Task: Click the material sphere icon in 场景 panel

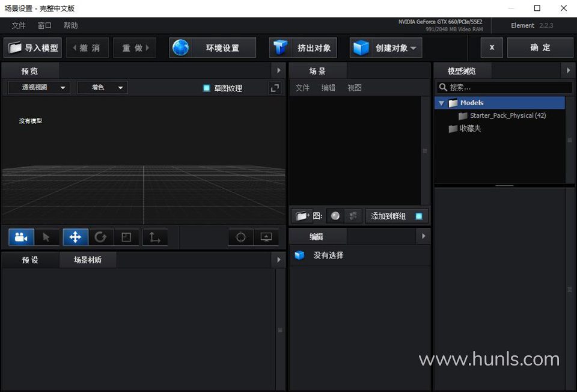Action: [335, 216]
